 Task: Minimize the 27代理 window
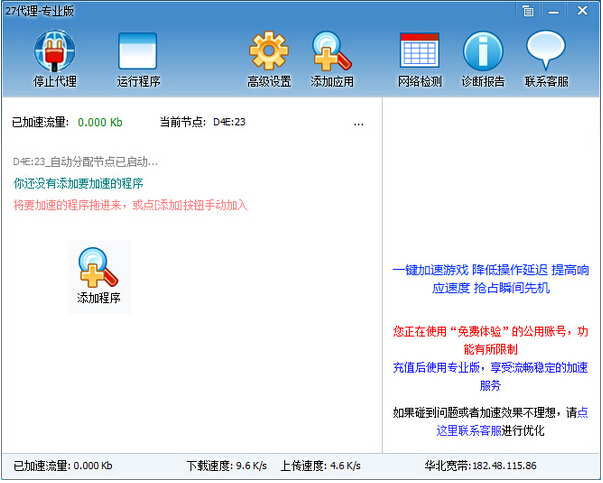point(554,12)
